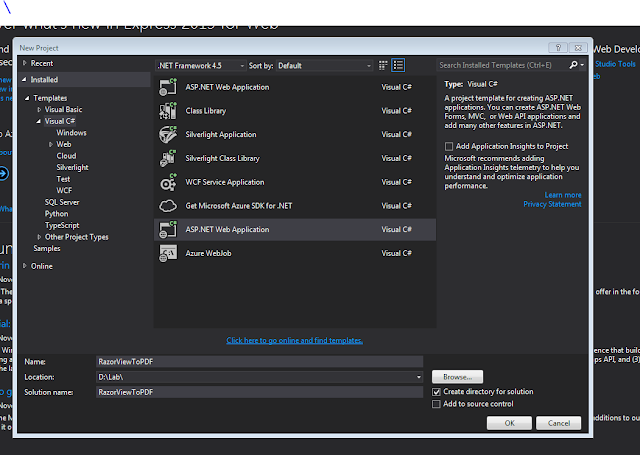The image size is (640, 455).
Task: Select the Cloud category
Action: coord(66,156)
